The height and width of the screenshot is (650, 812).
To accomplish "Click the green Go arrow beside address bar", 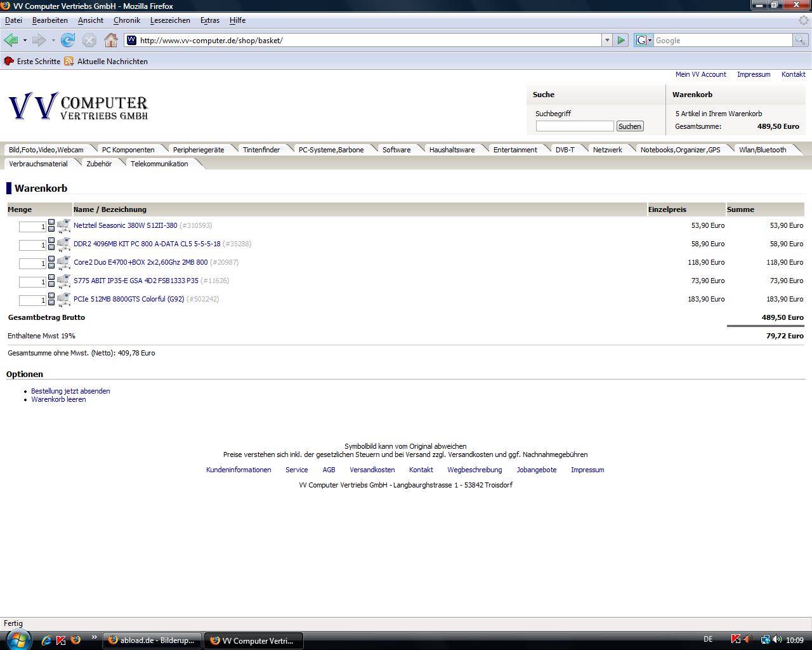I will point(621,40).
